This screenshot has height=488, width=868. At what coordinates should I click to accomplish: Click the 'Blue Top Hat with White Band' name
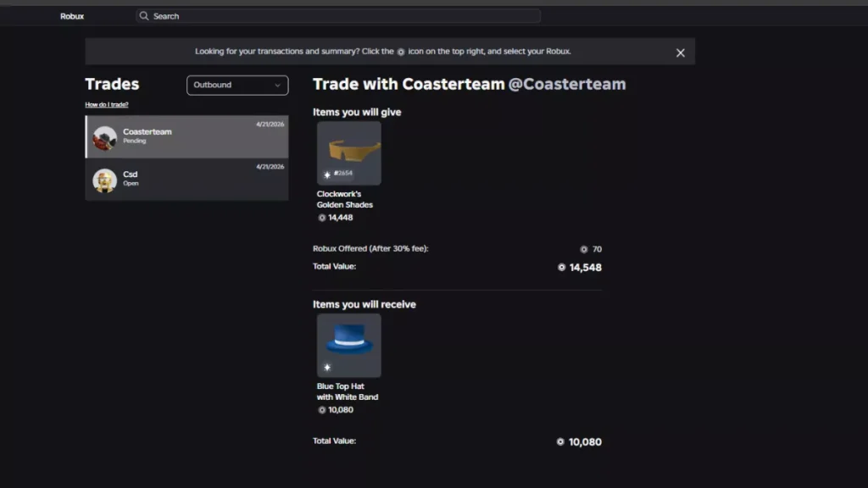347,391
